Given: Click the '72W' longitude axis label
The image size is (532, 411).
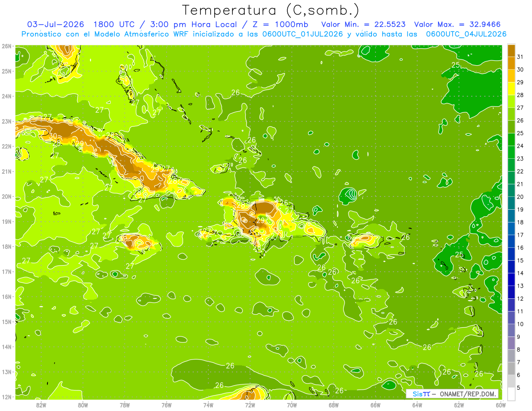Looking at the screenshot, I should [250, 404].
